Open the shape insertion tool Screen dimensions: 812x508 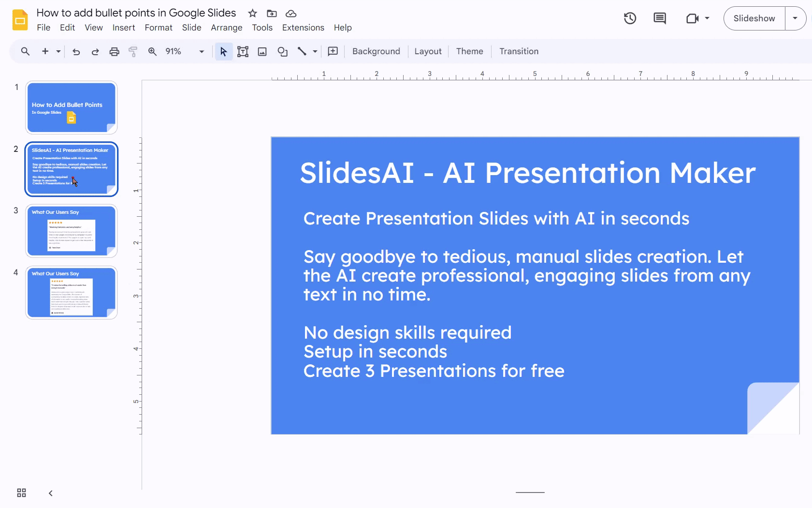282,51
